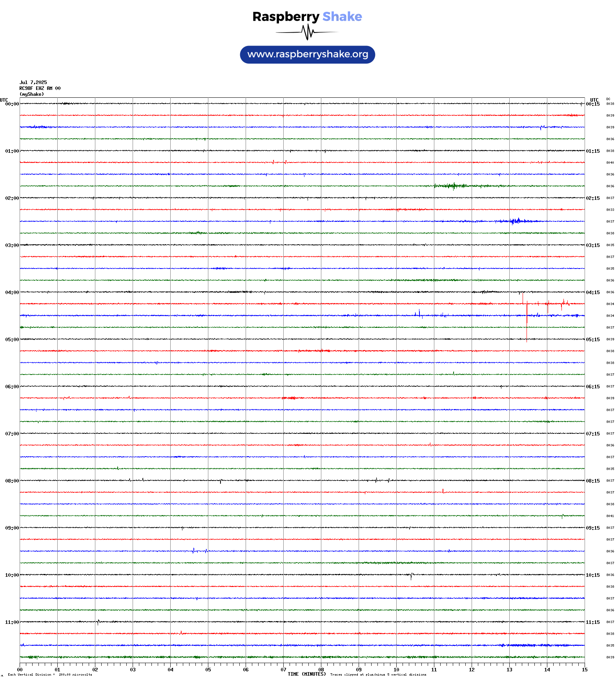Select minute-axis tick label "14"
616x680 pixels.
pos(547,670)
